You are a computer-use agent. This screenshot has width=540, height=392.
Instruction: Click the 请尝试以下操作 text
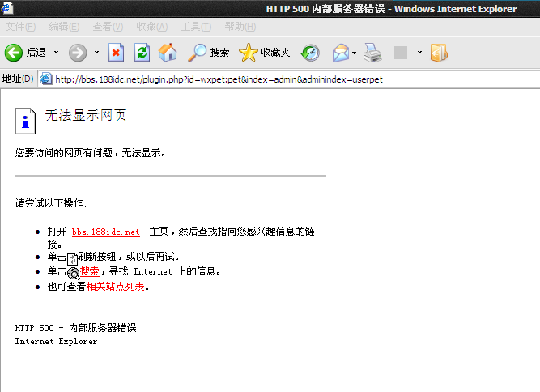pyautogui.click(x=51, y=203)
